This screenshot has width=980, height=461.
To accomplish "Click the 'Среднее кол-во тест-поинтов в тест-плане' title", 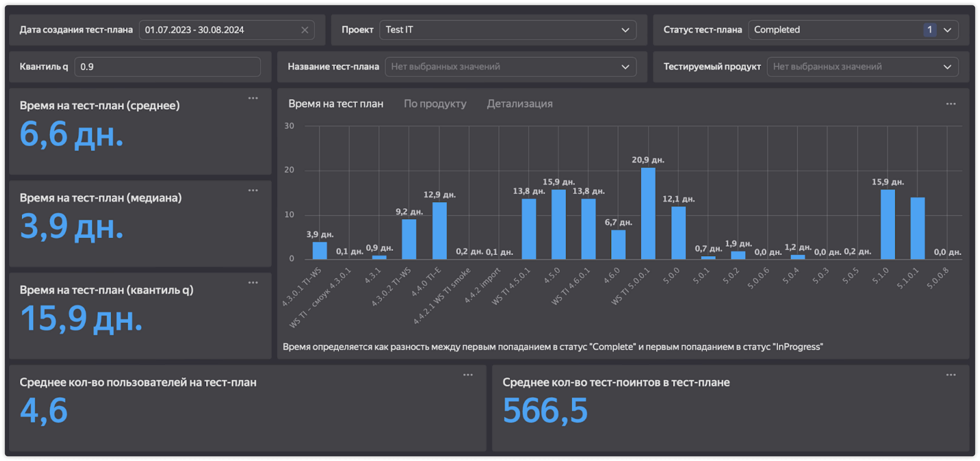I will click(616, 382).
